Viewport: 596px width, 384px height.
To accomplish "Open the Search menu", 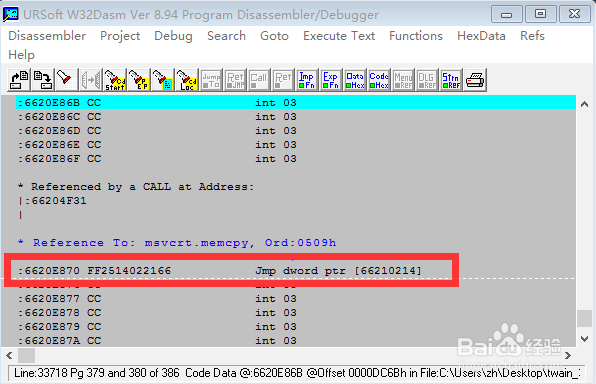I will (226, 36).
